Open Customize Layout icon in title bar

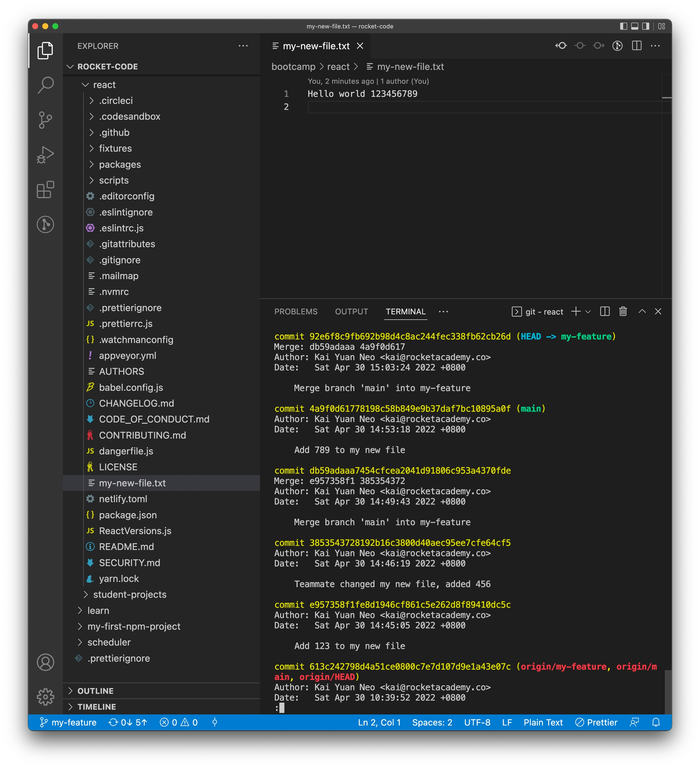click(x=661, y=26)
